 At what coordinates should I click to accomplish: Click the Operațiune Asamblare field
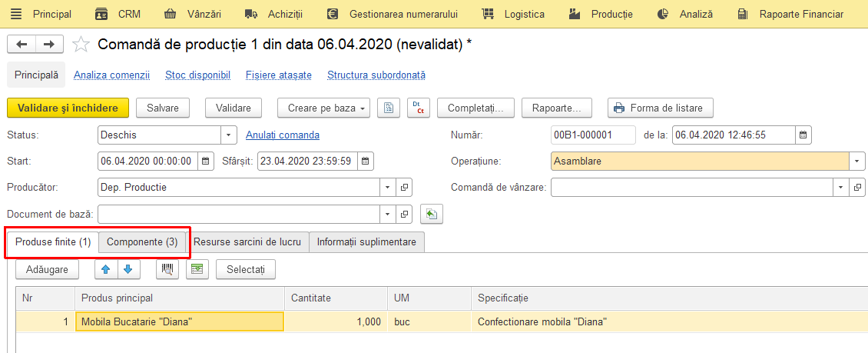[701, 162]
